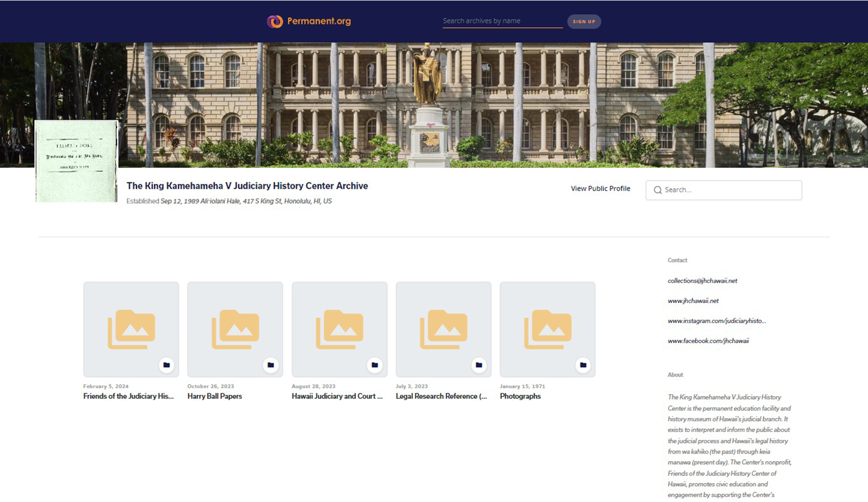Focus the Search archives by name field
Image resolution: width=868 pixels, height=502 pixels.
[502, 21]
